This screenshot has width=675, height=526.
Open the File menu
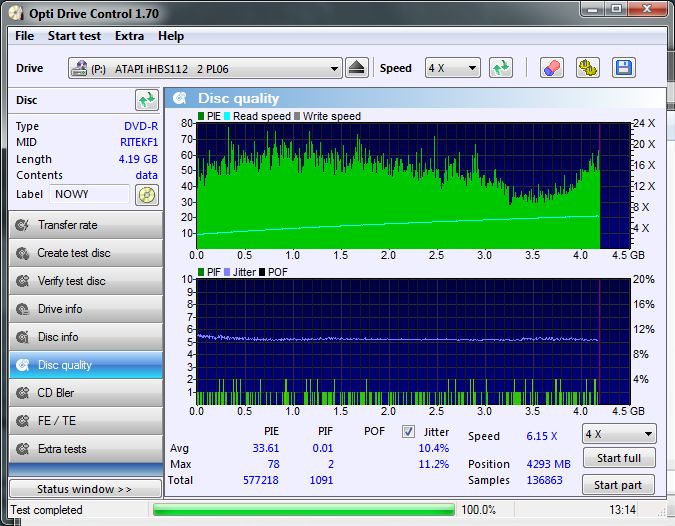24,36
